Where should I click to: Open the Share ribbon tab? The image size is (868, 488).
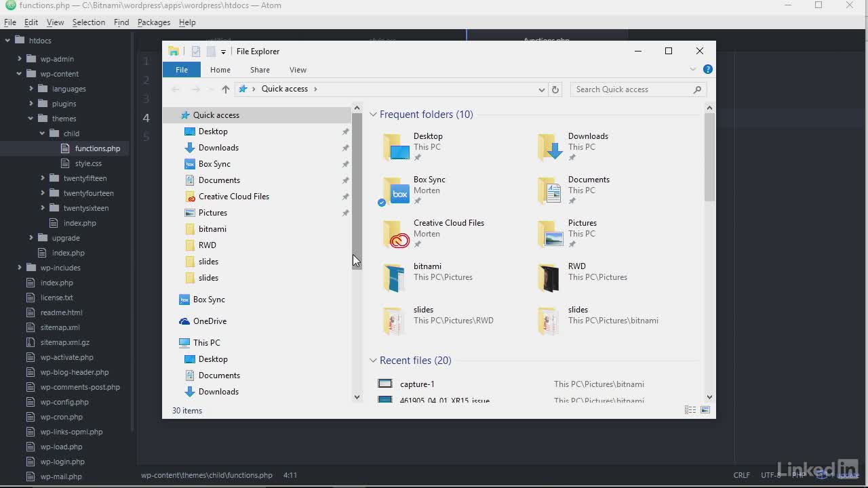tap(260, 70)
